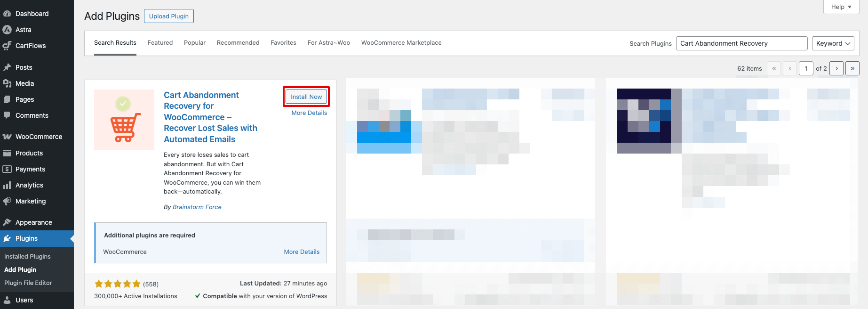The height and width of the screenshot is (309, 868).
Task: Click the Payments dollar icon
Action: [7, 169]
